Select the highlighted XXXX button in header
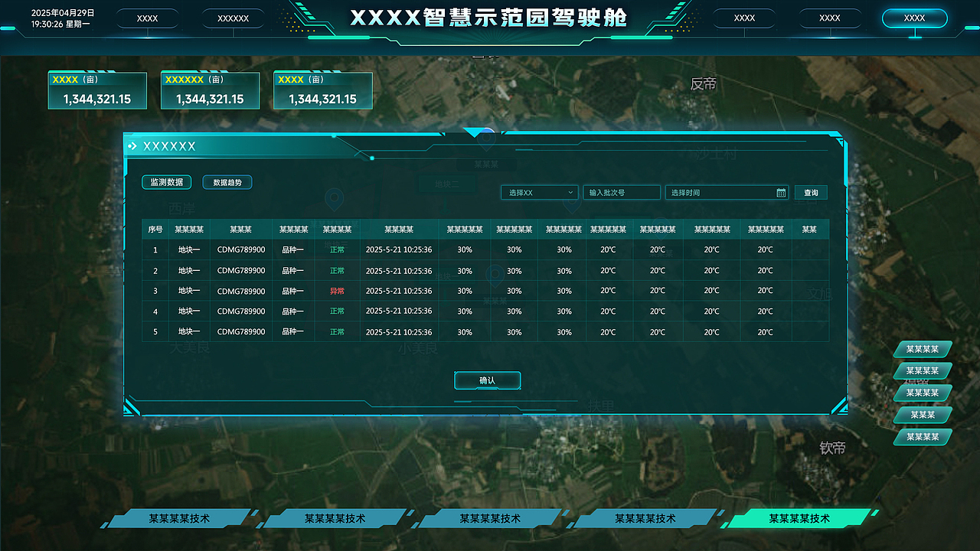 pos(914,18)
